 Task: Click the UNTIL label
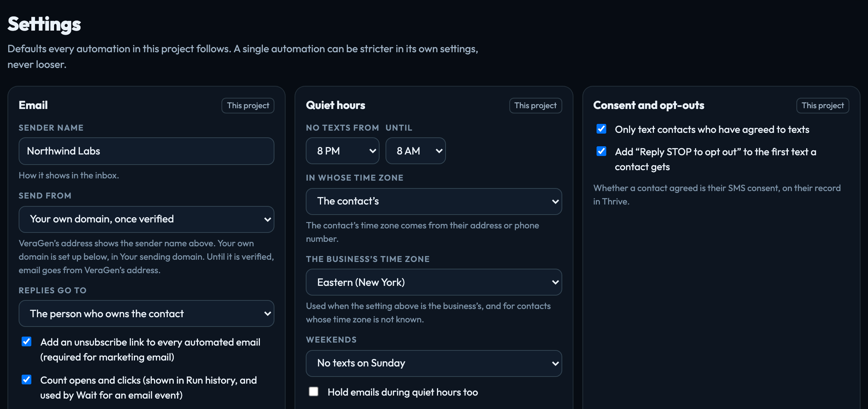click(x=399, y=128)
